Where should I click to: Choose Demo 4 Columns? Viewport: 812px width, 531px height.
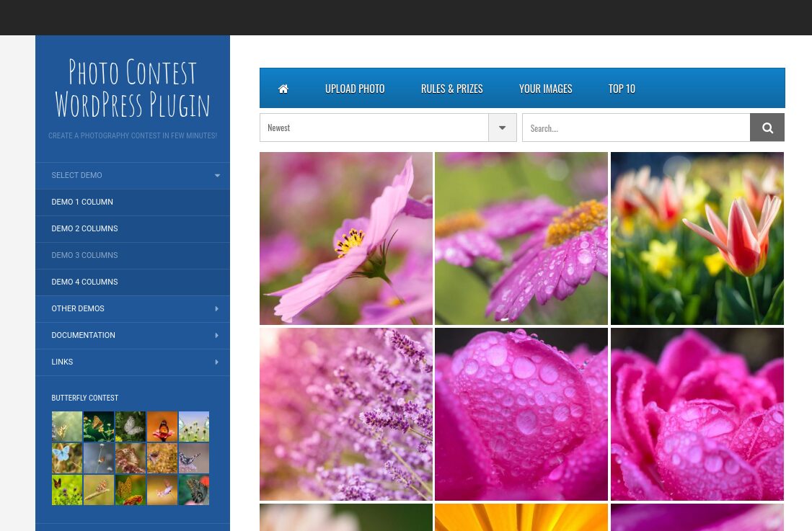tap(133, 282)
